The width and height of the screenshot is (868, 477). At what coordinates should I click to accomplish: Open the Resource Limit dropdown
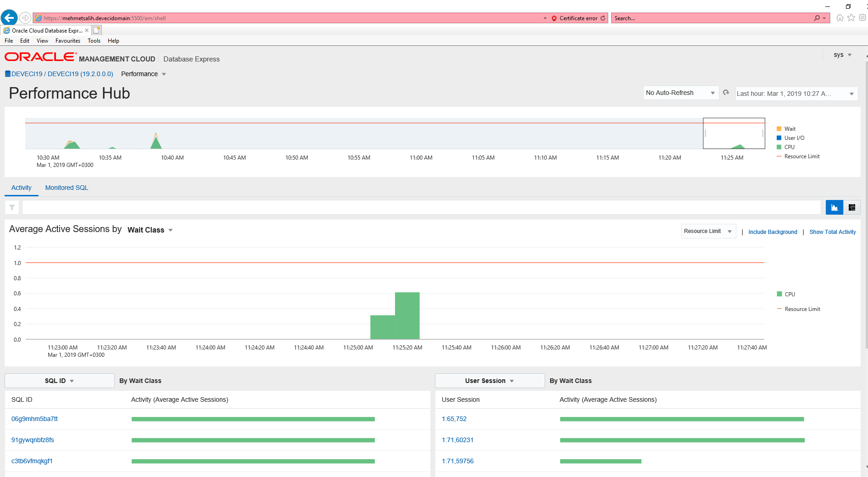[x=708, y=231]
